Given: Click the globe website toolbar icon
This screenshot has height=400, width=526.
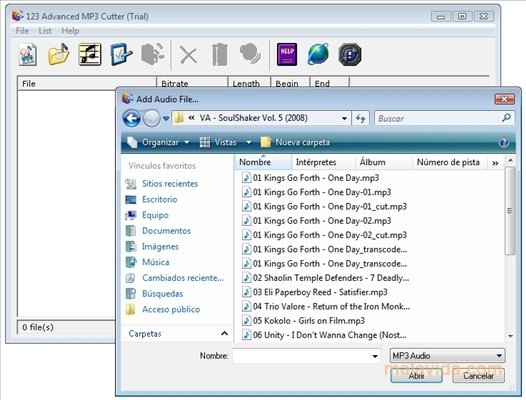Looking at the screenshot, I should tap(318, 54).
